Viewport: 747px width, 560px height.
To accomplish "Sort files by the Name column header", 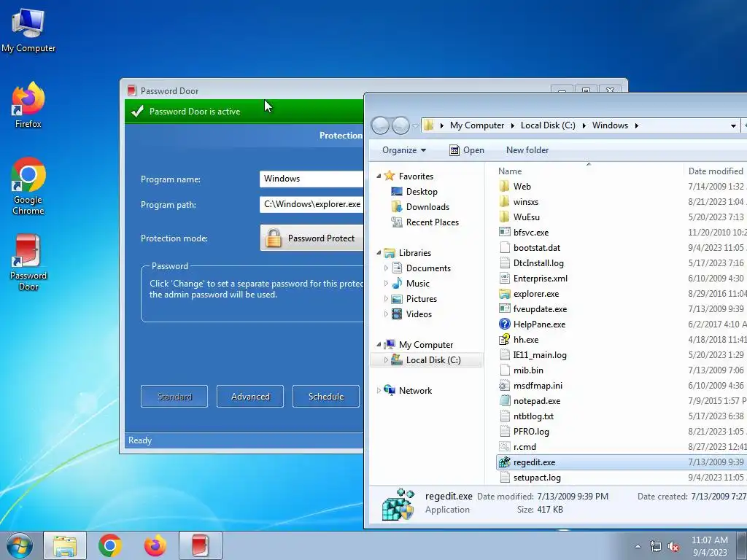I will coord(510,171).
